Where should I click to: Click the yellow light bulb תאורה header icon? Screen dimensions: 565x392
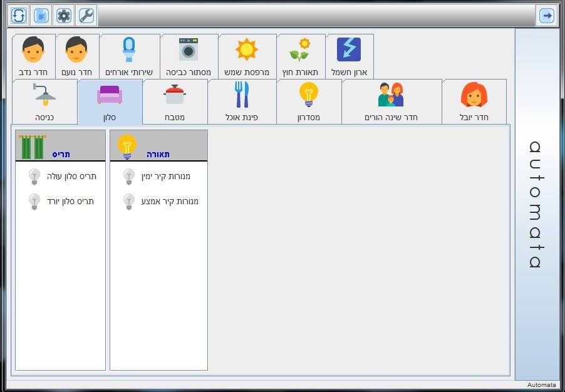127,146
